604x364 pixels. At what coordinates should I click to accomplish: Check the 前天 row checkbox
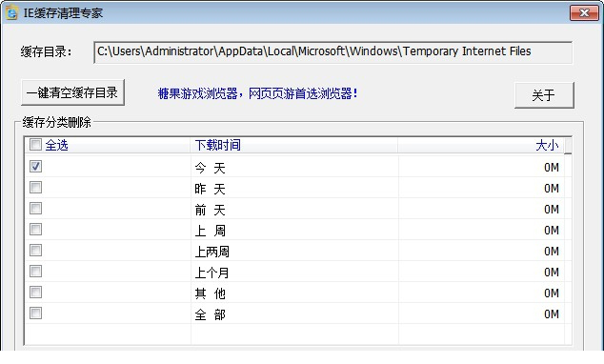[x=35, y=209]
